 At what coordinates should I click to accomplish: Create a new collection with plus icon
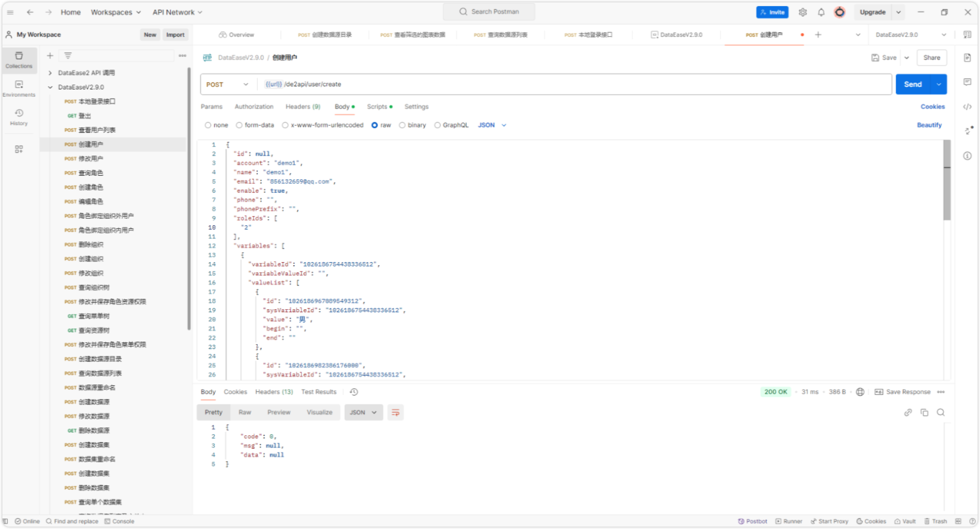coord(50,56)
